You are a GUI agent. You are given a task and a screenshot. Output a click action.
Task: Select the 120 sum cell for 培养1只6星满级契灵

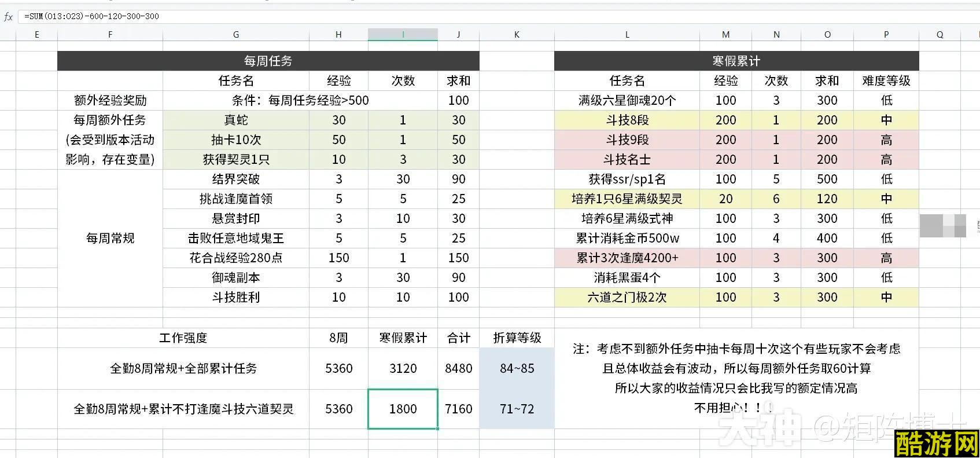tap(827, 199)
